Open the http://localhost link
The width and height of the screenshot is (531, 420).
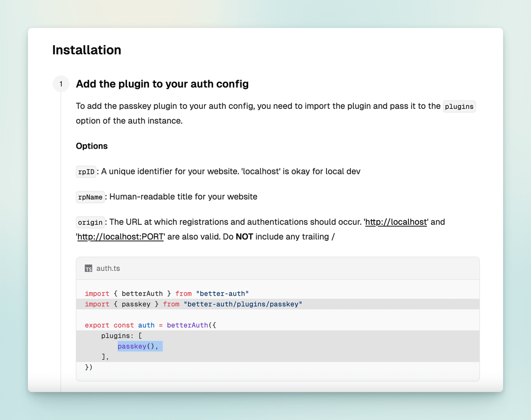(x=395, y=222)
